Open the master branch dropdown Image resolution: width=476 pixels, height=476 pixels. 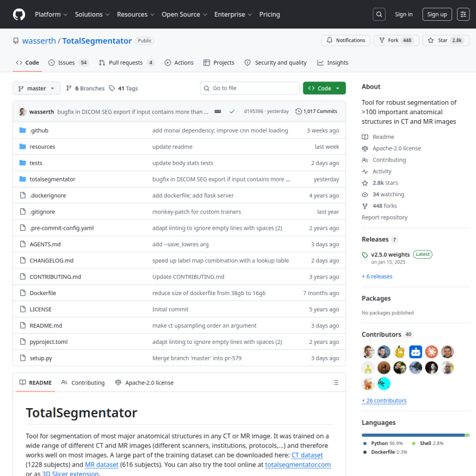pos(36,88)
